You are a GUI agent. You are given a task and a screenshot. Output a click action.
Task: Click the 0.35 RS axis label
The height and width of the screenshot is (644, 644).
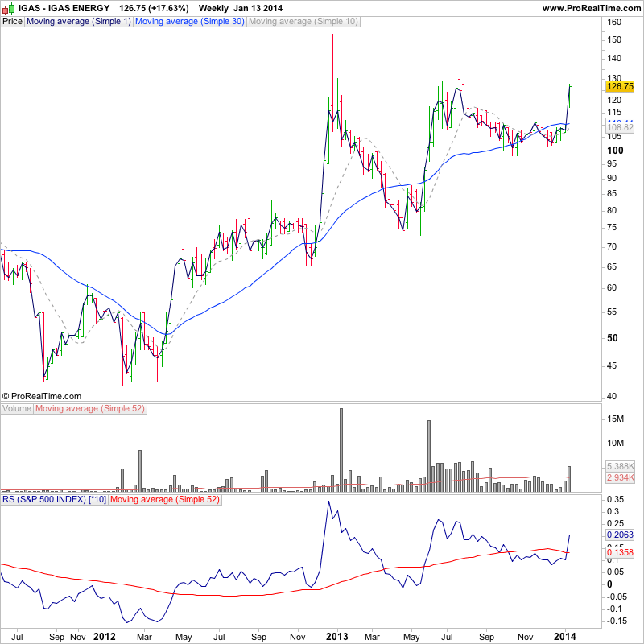pos(615,500)
